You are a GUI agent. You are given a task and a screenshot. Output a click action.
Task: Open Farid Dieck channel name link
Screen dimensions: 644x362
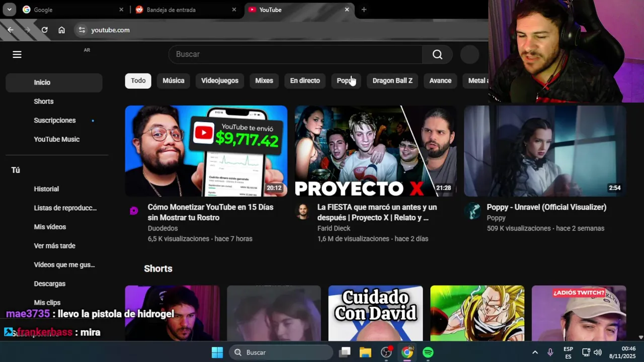tap(334, 228)
